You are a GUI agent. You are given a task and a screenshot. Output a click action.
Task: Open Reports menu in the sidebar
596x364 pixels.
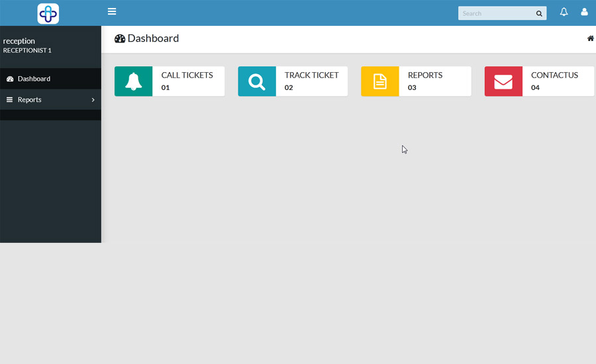point(30,100)
